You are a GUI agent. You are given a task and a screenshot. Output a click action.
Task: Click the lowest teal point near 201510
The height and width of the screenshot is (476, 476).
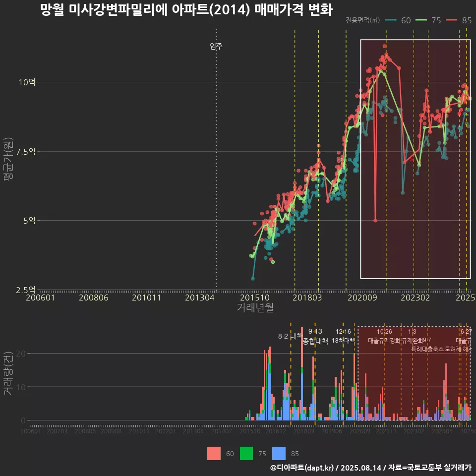[x=252, y=278]
